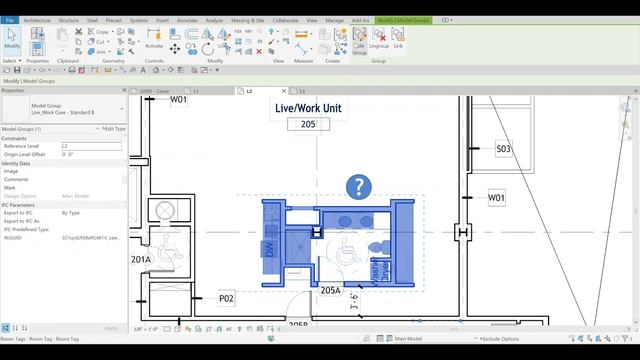The width and height of the screenshot is (640, 360).
Task: Open the File tab
Action: (x=9, y=20)
